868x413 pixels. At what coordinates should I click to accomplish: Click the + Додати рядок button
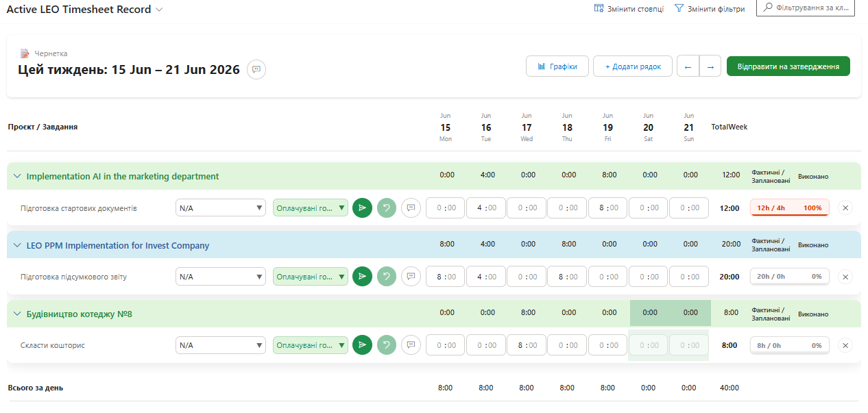point(633,66)
